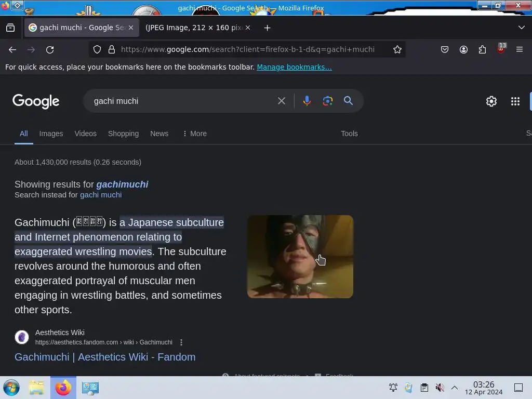Open more options for Aesthetics Wiki result
Viewport: 532px width, 399px height.
pyautogui.click(x=181, y=342)
